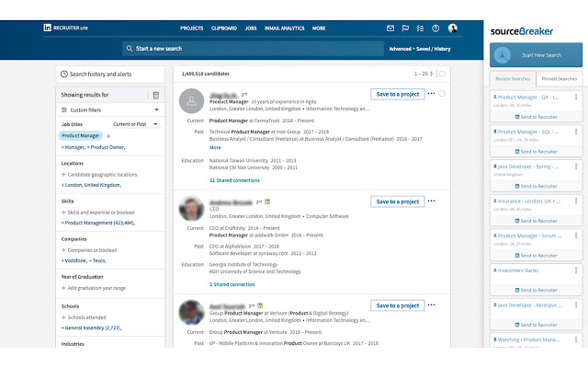Open the Projects menu
This screenshot has height=368, width=588.
(x=192, y=29)
